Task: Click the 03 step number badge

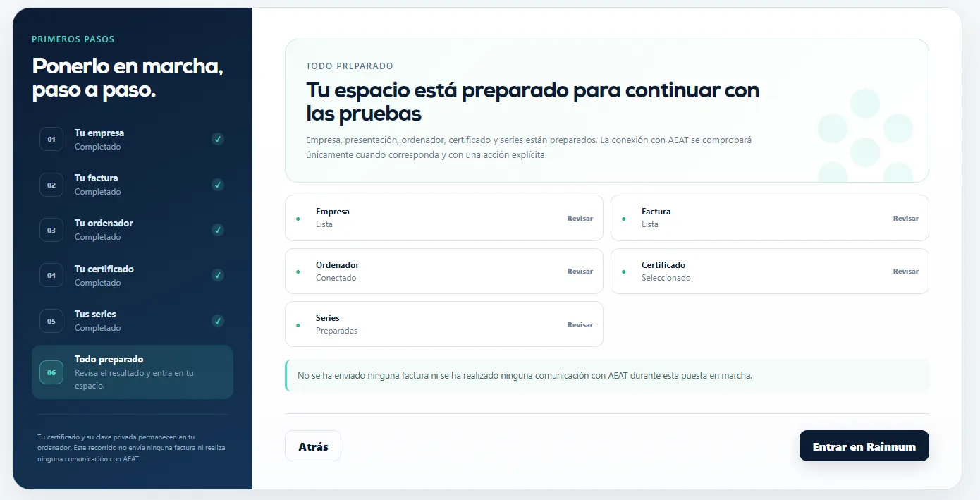Action: [51, 230]
